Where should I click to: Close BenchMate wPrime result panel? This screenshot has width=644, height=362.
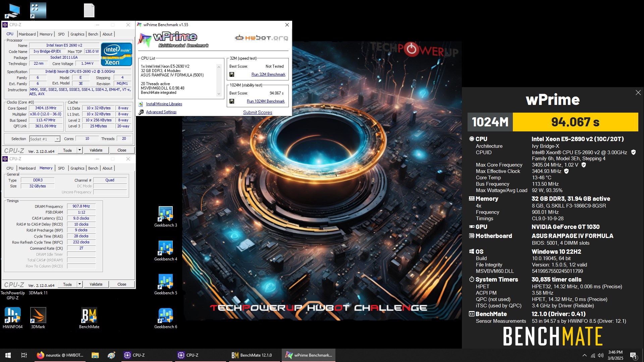638,93
